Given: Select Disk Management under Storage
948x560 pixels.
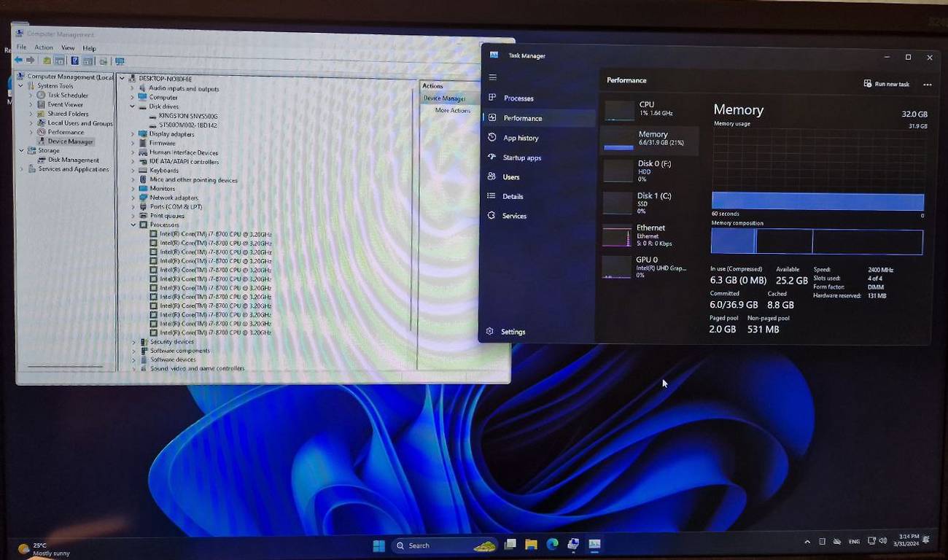Looking at the screenshot, I should (73, 160).
